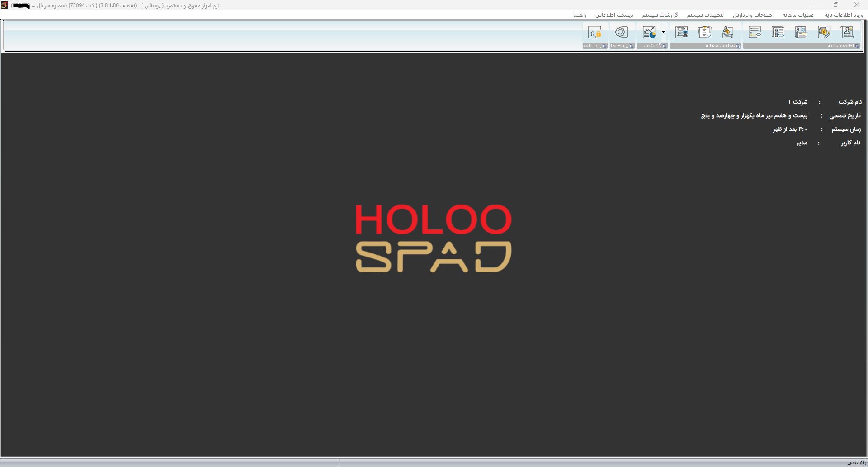Expand the گزارشات group launcher
This screenshot has height=467, width=868.
point(665,46)
